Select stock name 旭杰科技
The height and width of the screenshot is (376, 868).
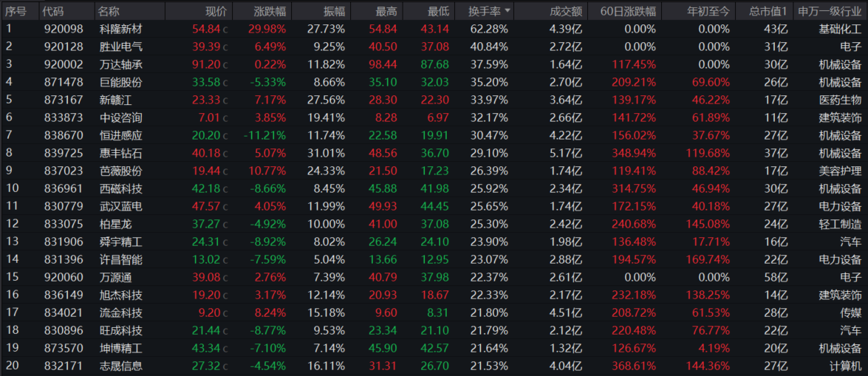click(x=120, y=295)
